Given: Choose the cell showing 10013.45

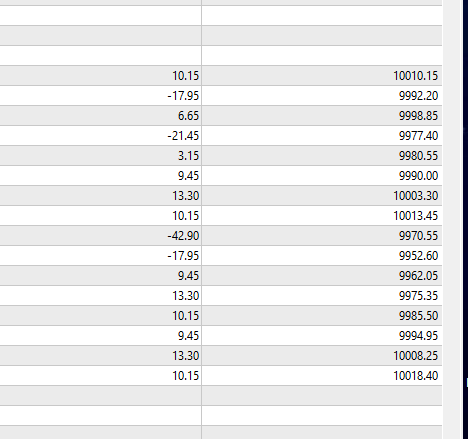Looking at the screenshot, I should click(x=322, y=216).
